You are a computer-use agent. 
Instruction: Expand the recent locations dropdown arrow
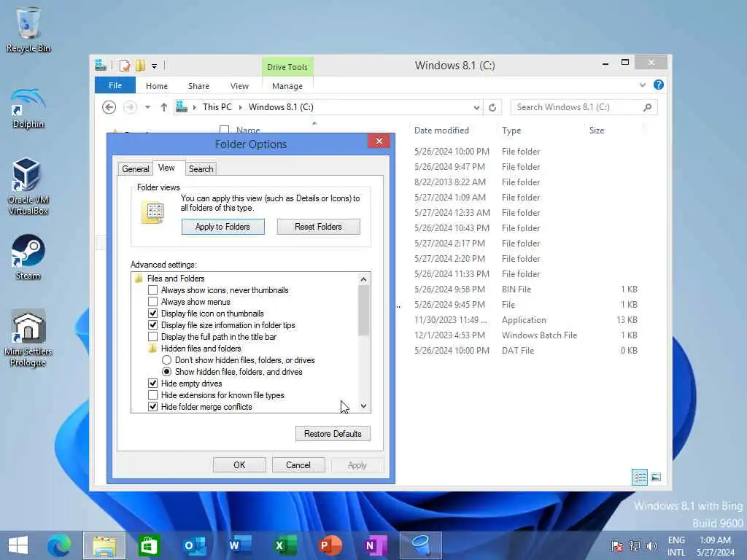click(147, 107)
